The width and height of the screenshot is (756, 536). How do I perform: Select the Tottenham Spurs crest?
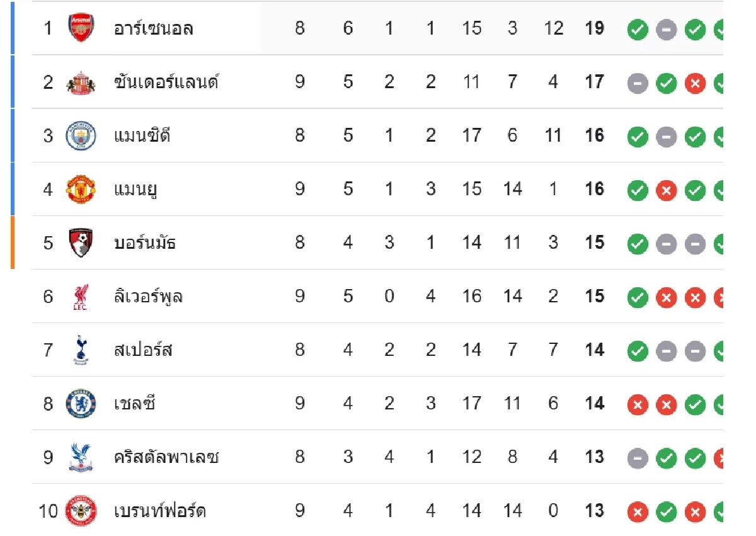pos(81,350)
